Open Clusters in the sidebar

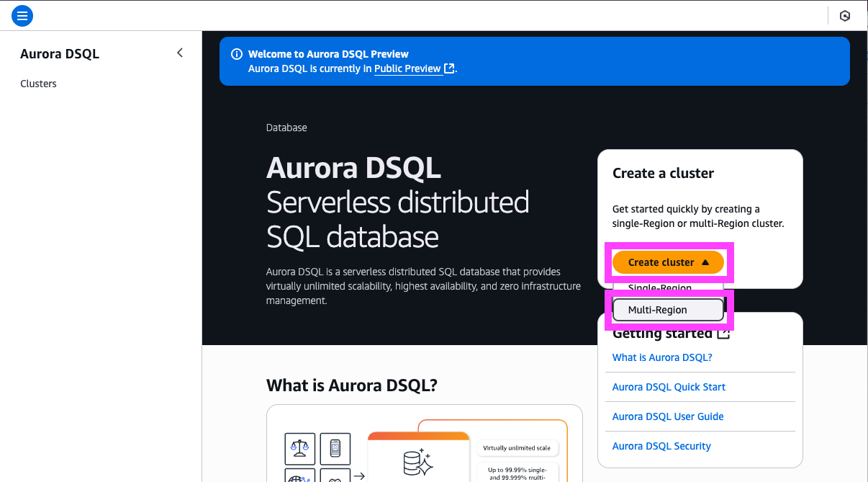click(x=38, y=84)
